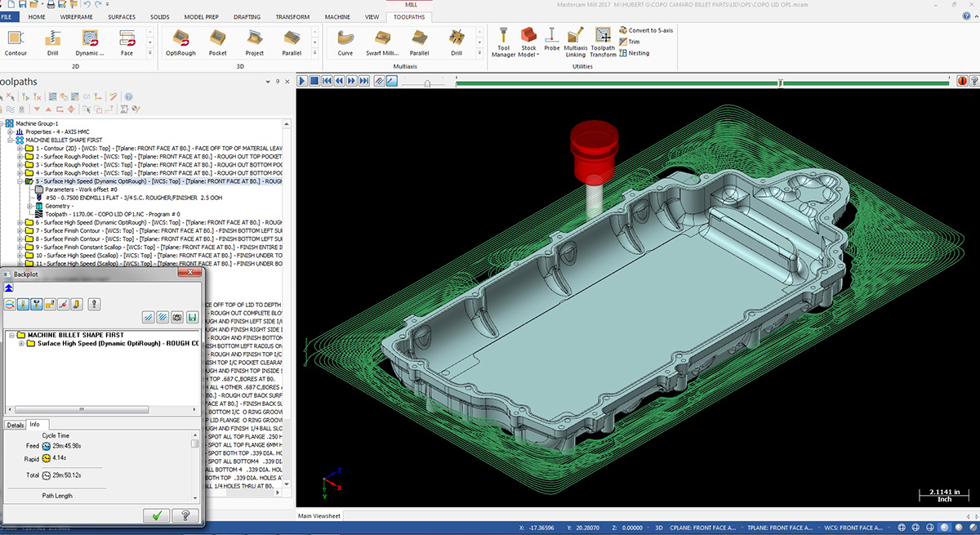
Task: Expand the 3D toolpath gallery
Action: 315,55
